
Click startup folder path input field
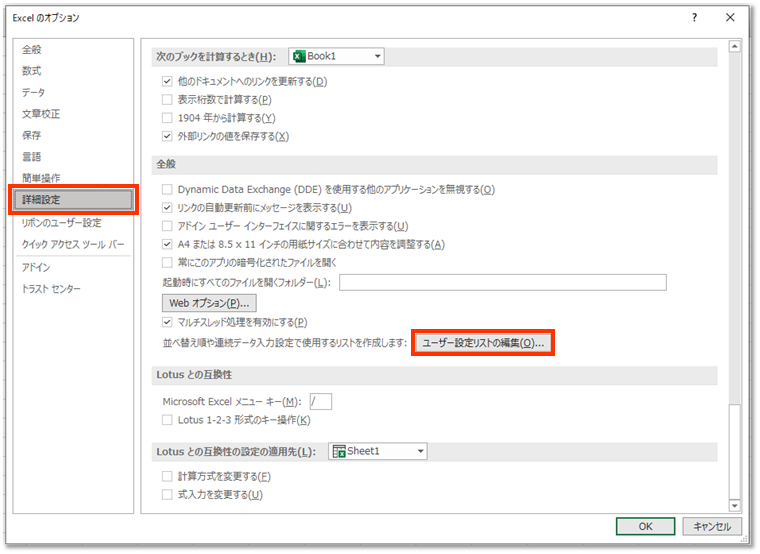point(503,282)
